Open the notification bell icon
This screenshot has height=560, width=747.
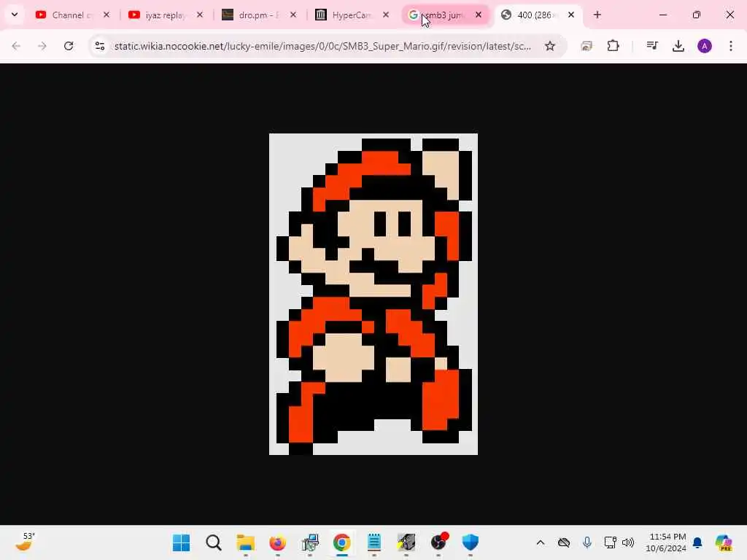697,542
